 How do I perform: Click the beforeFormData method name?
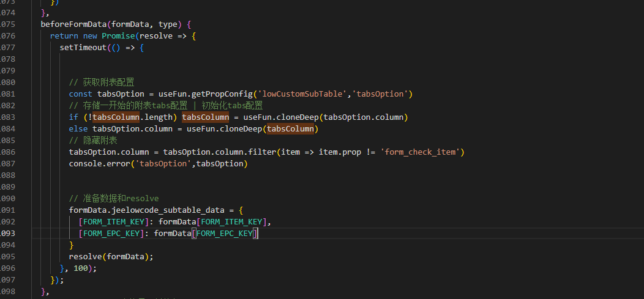pyautogui.click(x=73, y=24)
